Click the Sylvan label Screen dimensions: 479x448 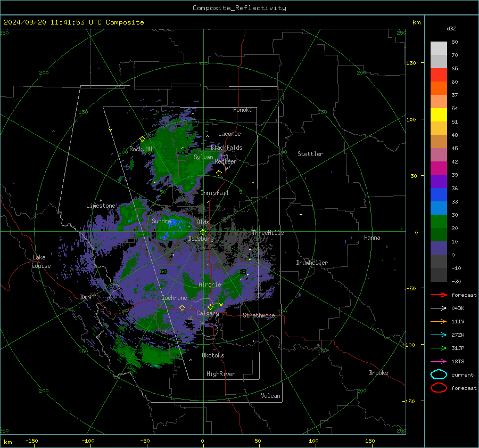coord(203,157)
